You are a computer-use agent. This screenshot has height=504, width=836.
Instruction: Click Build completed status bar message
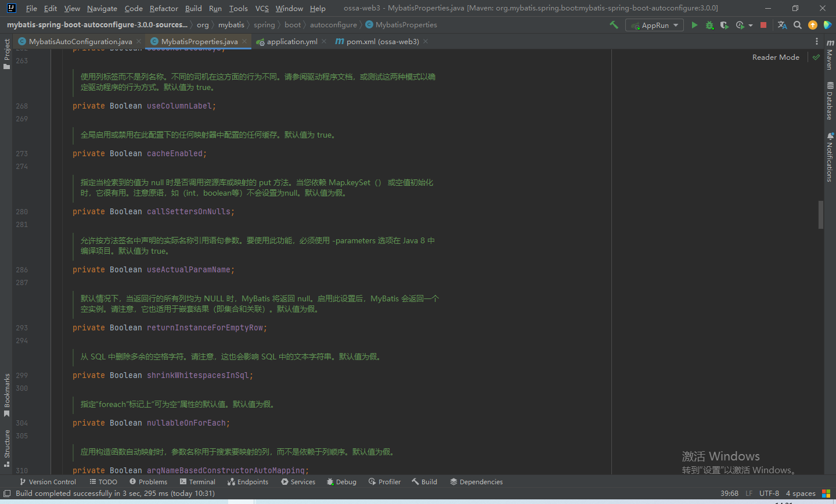click(x=115, y=494)
